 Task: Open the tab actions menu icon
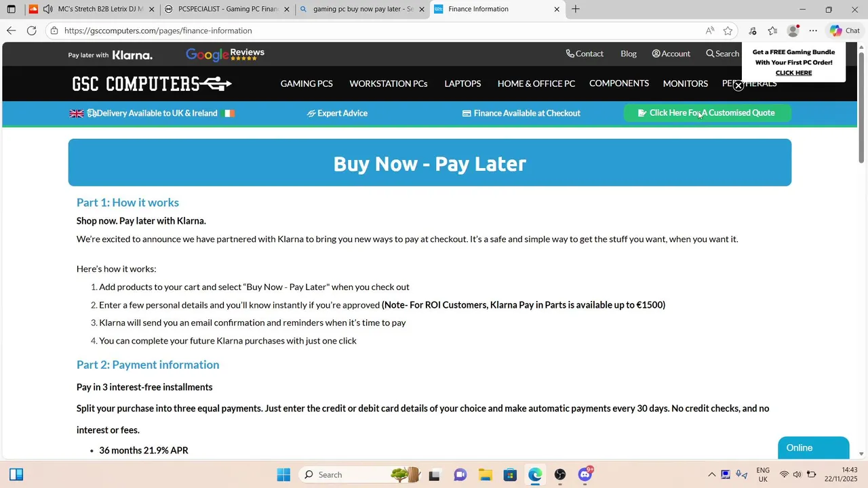(x=11, y=9)
